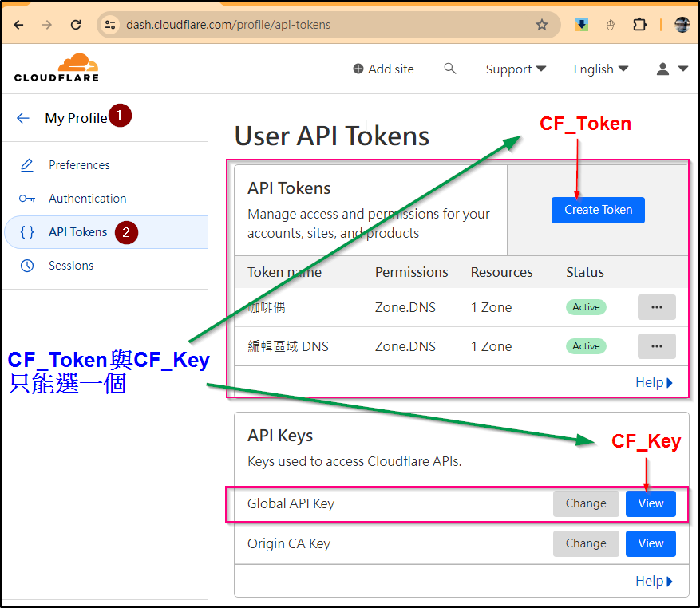
Task: Open Support dropdown menu
Action: click(516, 69)
